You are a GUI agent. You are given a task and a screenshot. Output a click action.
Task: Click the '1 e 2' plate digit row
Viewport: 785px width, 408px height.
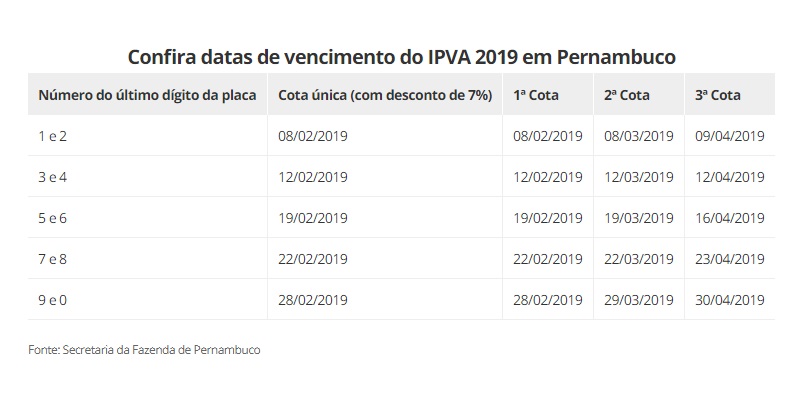click(402, 136)
